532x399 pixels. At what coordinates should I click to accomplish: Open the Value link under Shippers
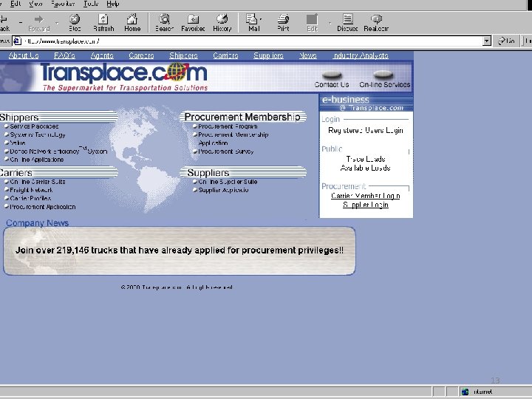18,143
